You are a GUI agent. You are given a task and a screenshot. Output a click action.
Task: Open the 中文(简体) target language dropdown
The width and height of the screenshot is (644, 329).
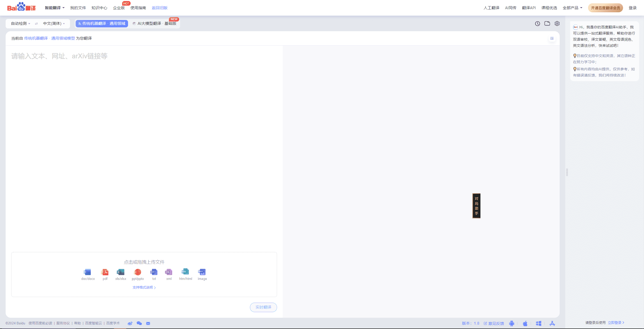54,24
